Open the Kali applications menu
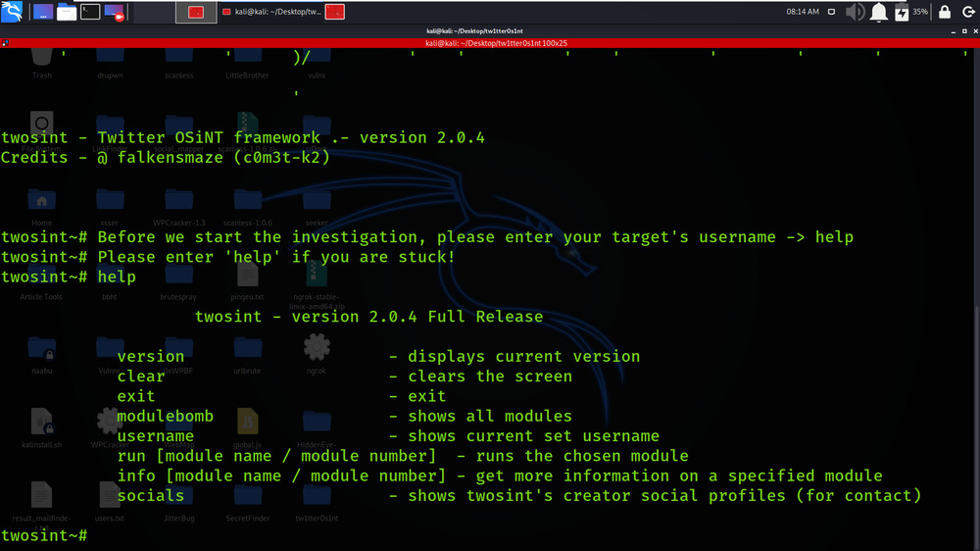Screen dimensions: 980x551 pos(12,11)
